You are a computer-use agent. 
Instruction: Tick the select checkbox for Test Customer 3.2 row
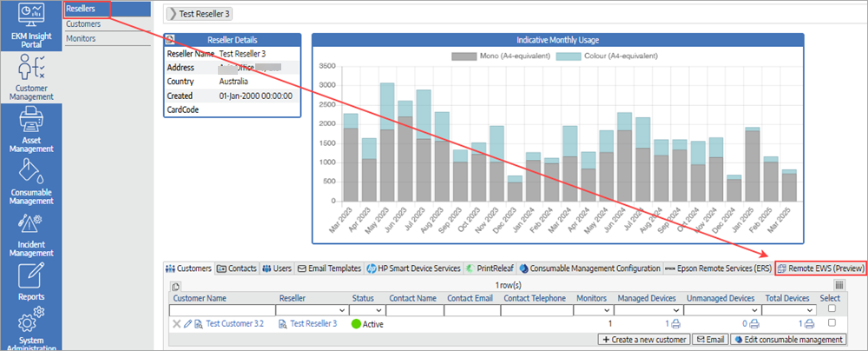[830, 324]
